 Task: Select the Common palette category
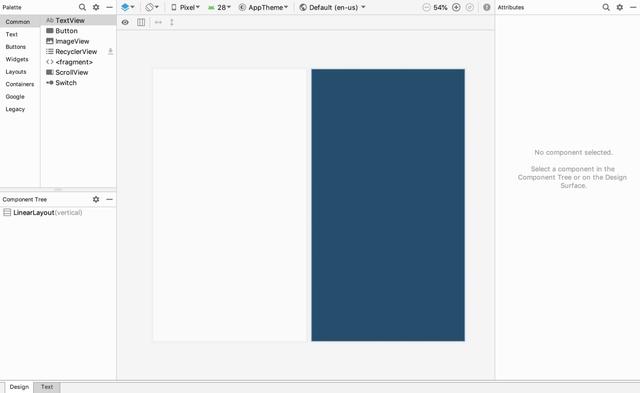point(20,22)
